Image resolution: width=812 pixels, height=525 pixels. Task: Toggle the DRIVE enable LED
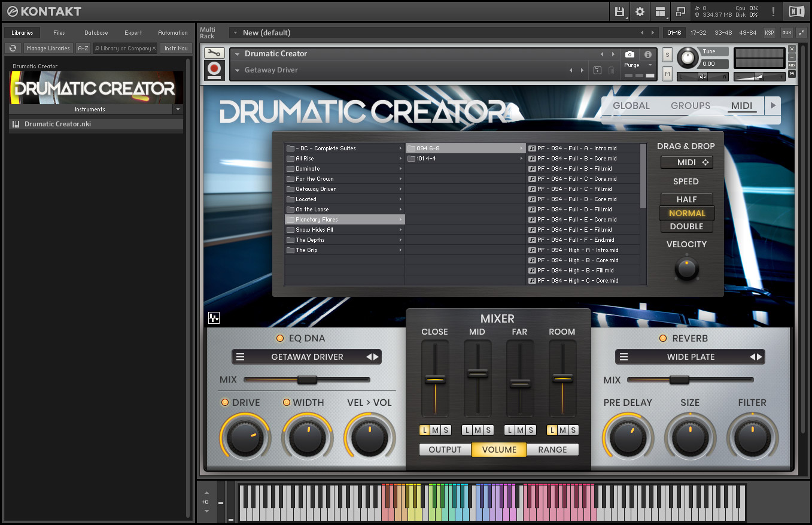[x=225, y=402]
